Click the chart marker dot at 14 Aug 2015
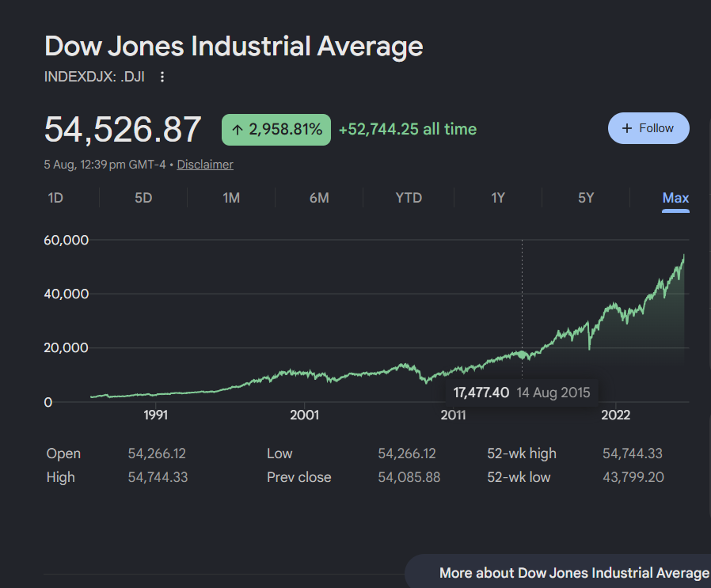This screenshot has width=711, height=588. (522, 355)
